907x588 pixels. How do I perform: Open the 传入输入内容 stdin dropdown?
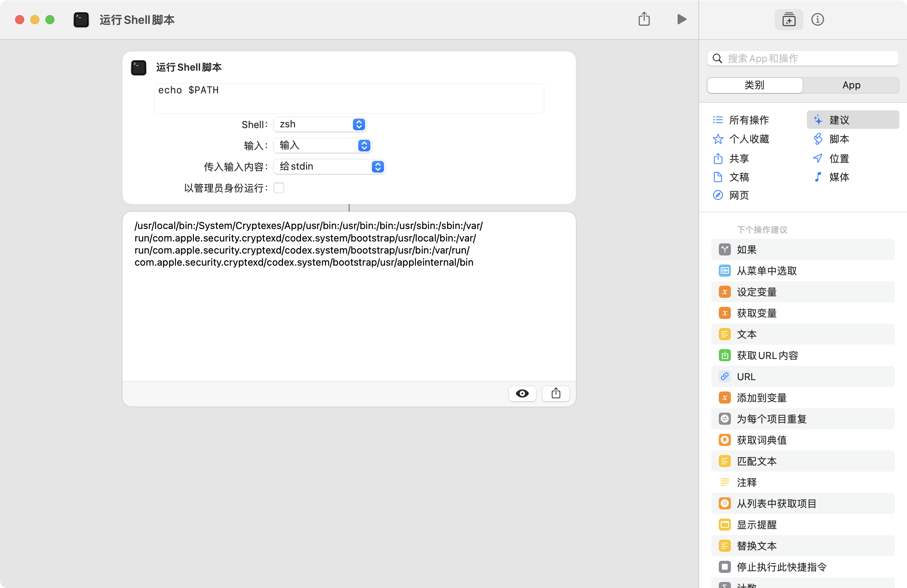pyautogui.click(x=329, y=167)
